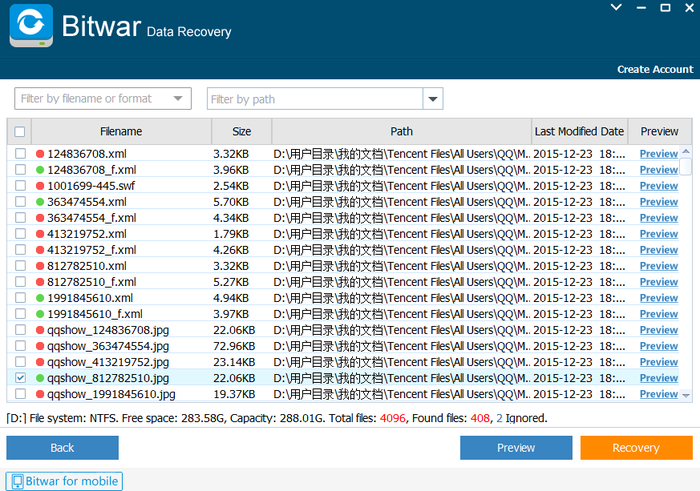The image size is (700, 491).
Task: Click the mobile phone icon beside Bitwar for mobile
Action: point(17,481)
